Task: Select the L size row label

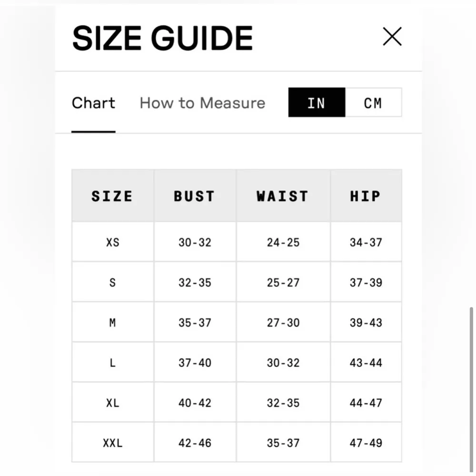Action: (112, 363)
